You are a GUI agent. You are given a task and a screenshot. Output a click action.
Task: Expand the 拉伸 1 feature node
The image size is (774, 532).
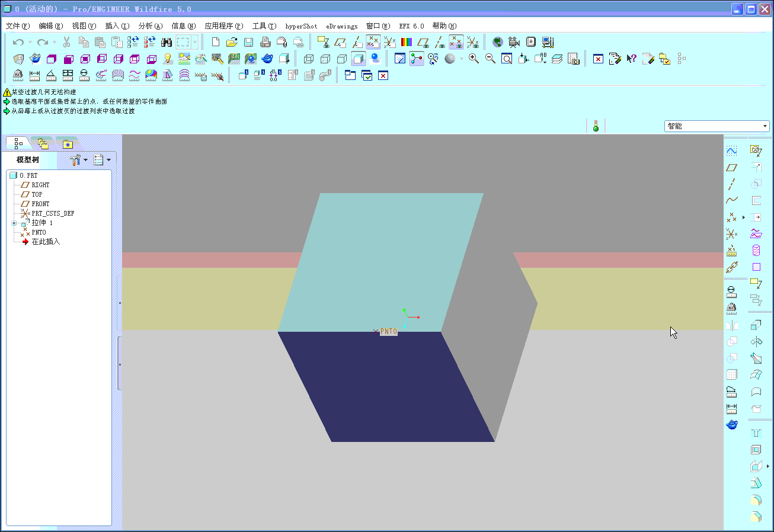click(13, 223)
